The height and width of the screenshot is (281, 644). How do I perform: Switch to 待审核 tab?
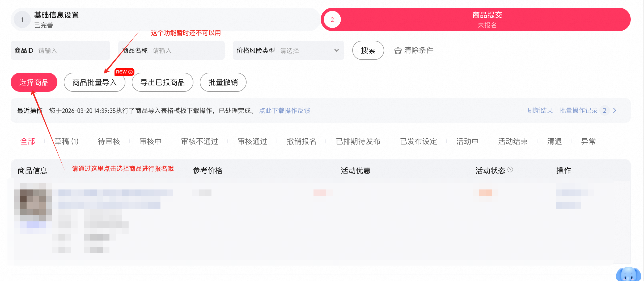point(109,141)
